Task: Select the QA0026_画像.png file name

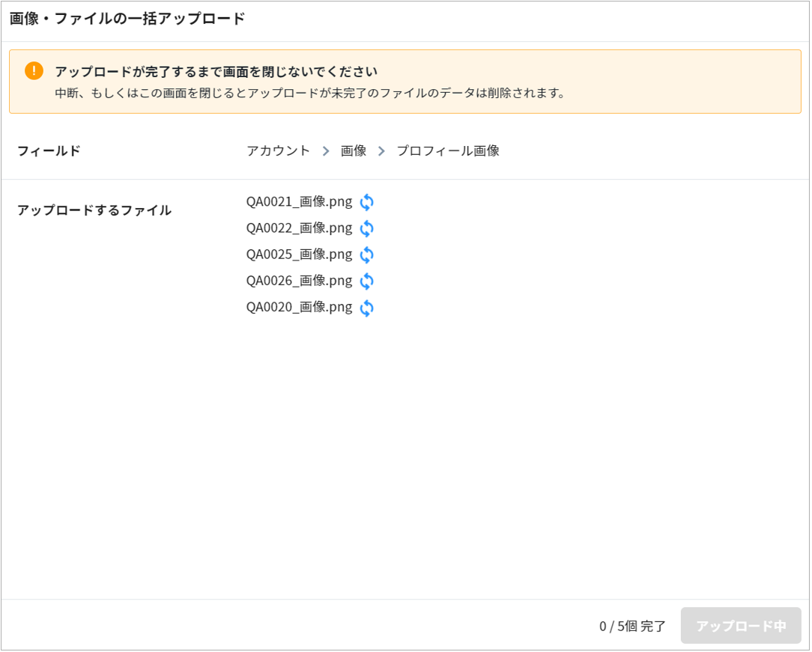Action: 299,281
